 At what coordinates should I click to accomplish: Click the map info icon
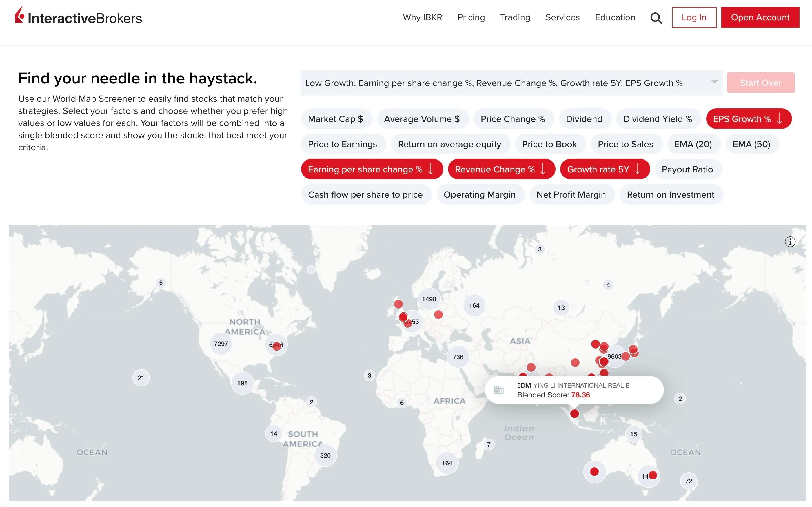pyautogui.click(x=790, y=241)
